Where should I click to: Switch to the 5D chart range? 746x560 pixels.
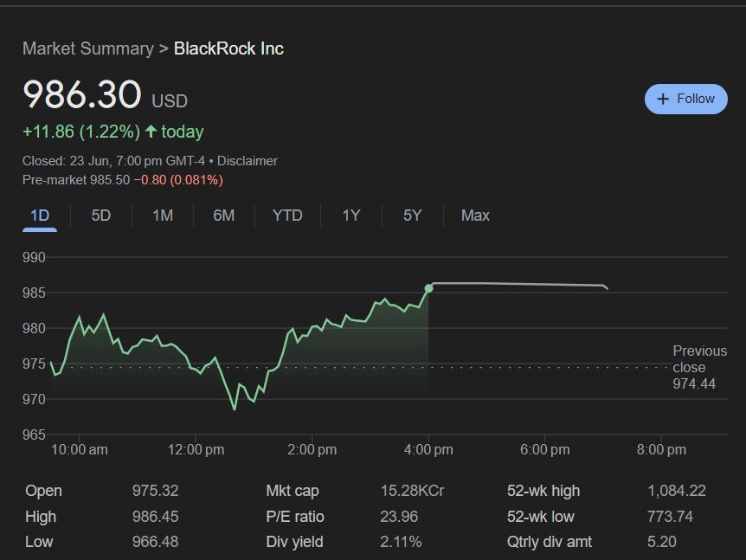101,216
